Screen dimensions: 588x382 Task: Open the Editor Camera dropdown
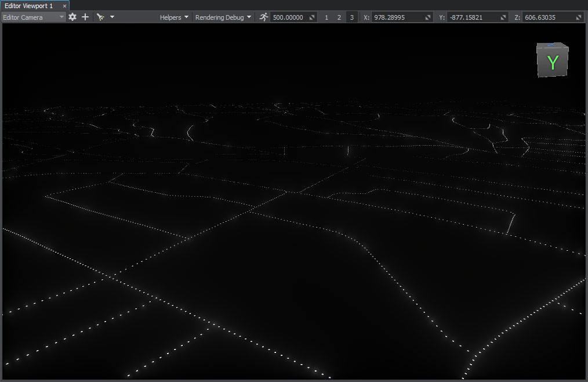[x=34, y=17]
